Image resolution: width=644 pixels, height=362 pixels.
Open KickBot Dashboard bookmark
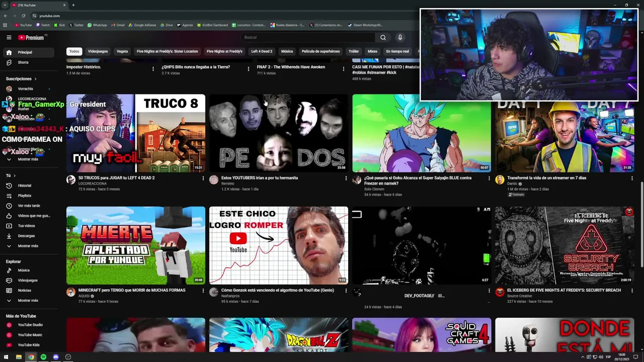click(x=212, y=25)
